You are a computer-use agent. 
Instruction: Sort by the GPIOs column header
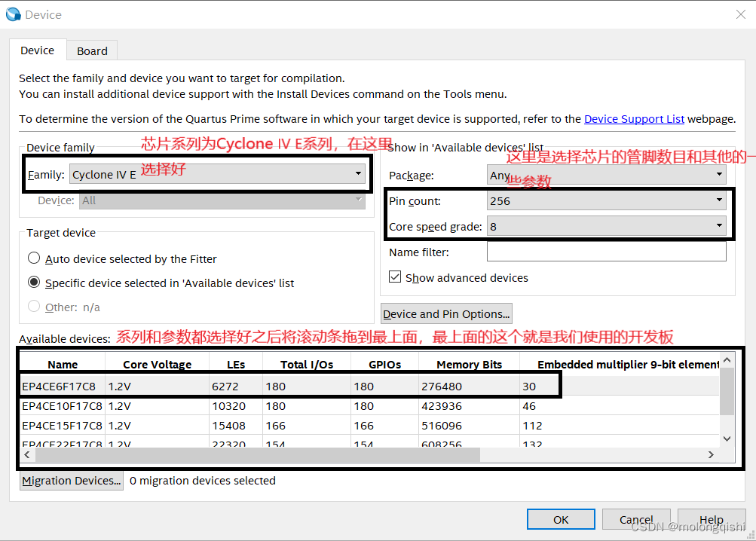coord(384,365)
